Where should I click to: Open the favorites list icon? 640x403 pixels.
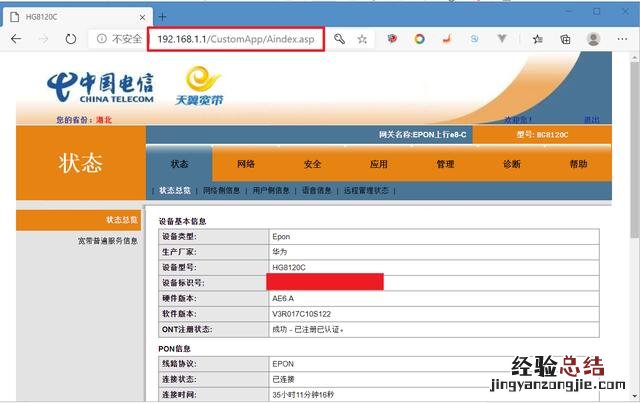click(537, 39)
